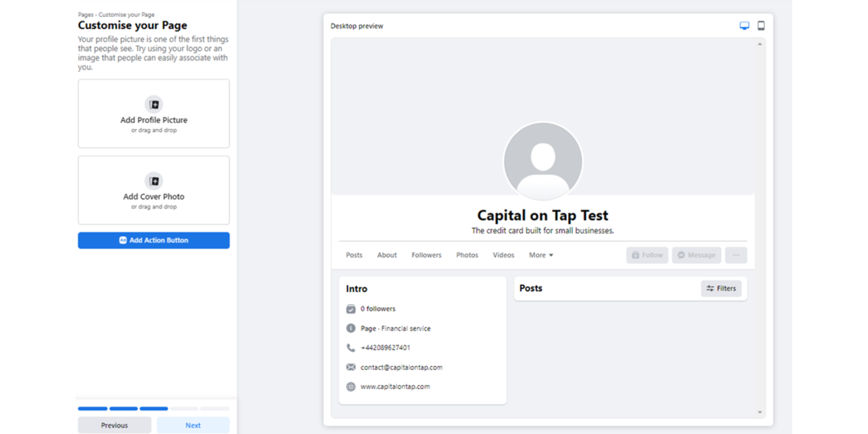Image resolution: width=868 pixels, height=434 pixels.
Task: Click the Add Profile Picture image icon
Action: click(154, 104)
